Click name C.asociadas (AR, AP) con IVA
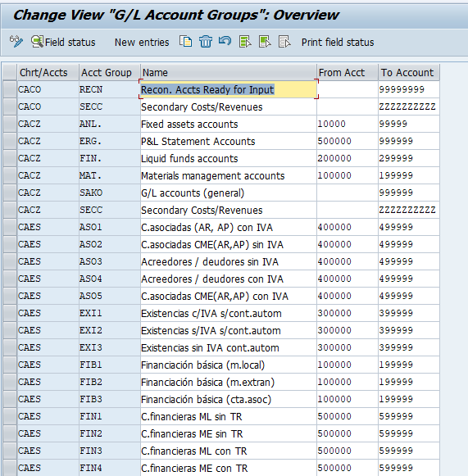Viewport: 468px width, 476px height. (229, 227)
